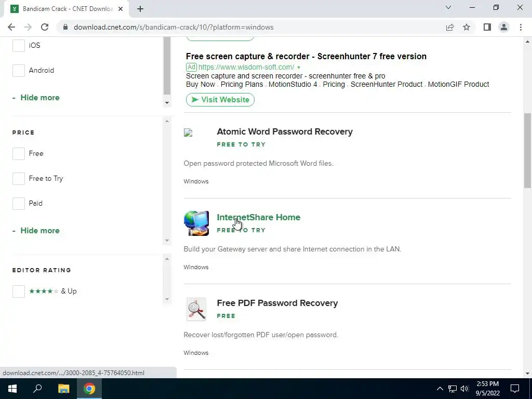Viewport: 532px width, 399px height.
Task: Open wisdom-soft.com ad URL
Action: 246,67
